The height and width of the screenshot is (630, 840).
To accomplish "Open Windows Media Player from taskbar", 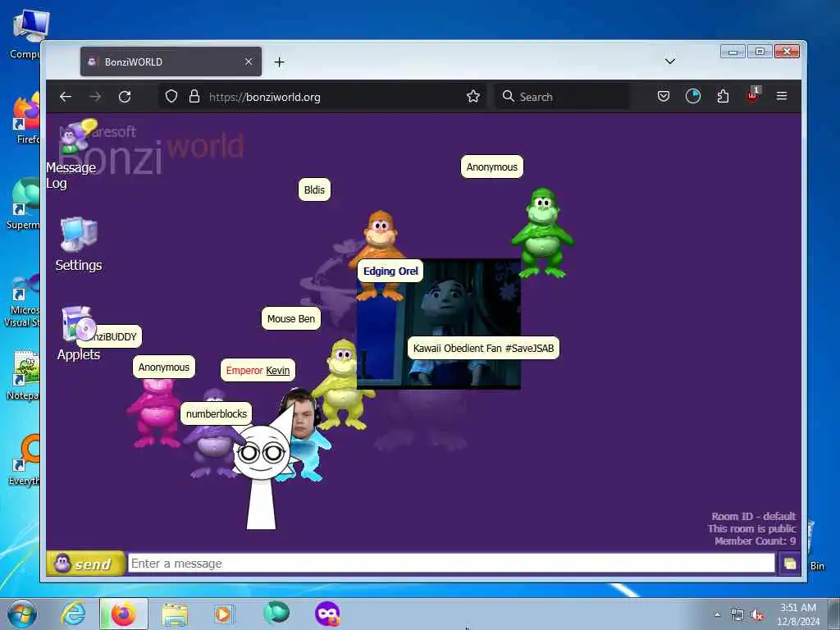I will [224, 614].
